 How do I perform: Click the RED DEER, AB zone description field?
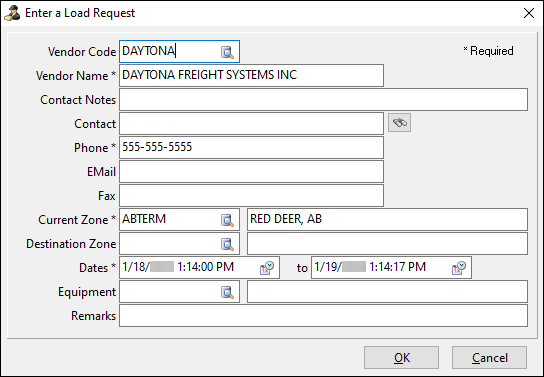[x=387, y=219]
